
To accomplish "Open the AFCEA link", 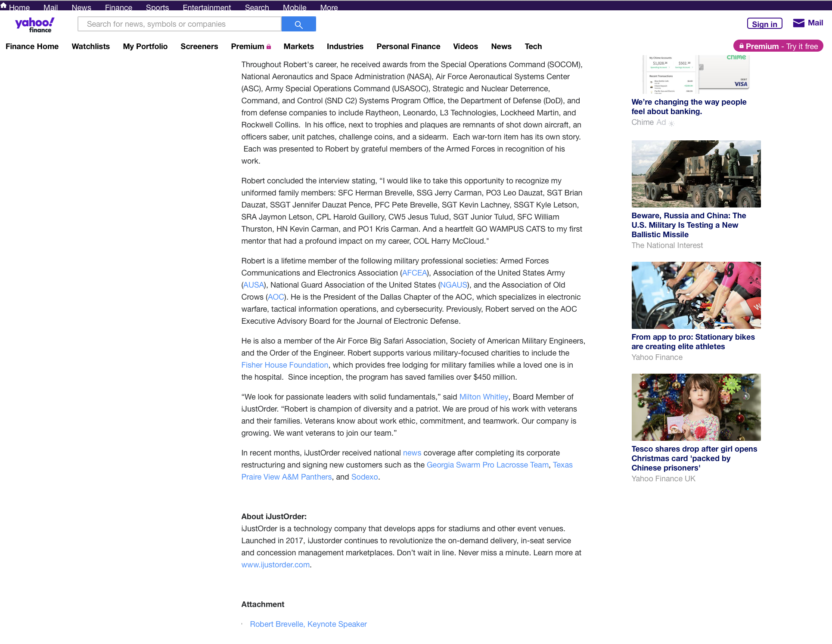I will point(414,273).
